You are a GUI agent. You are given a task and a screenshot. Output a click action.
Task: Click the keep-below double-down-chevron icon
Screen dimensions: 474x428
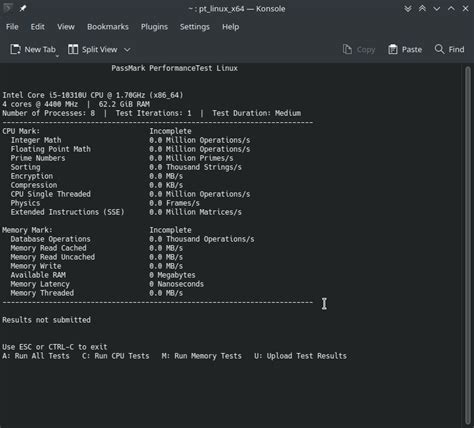click(408, 9)
